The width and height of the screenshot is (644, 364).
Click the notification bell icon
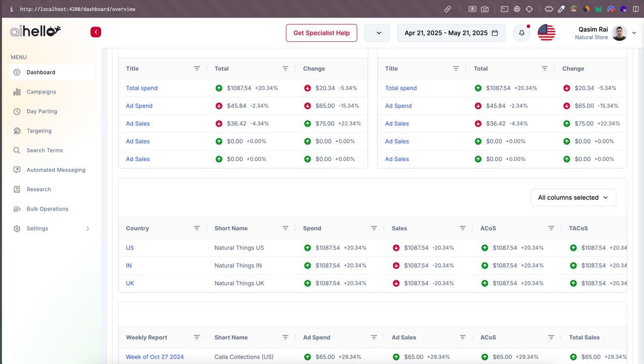point(522,33)
